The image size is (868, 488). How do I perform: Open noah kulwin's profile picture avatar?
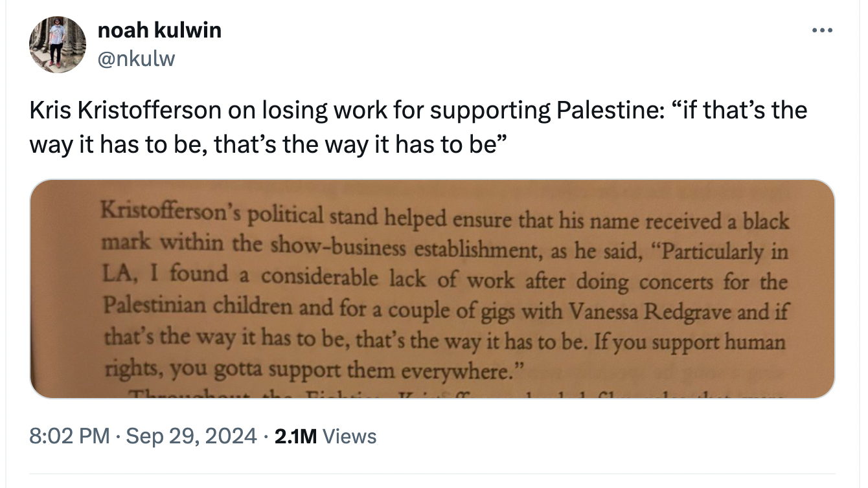point(58,45)
